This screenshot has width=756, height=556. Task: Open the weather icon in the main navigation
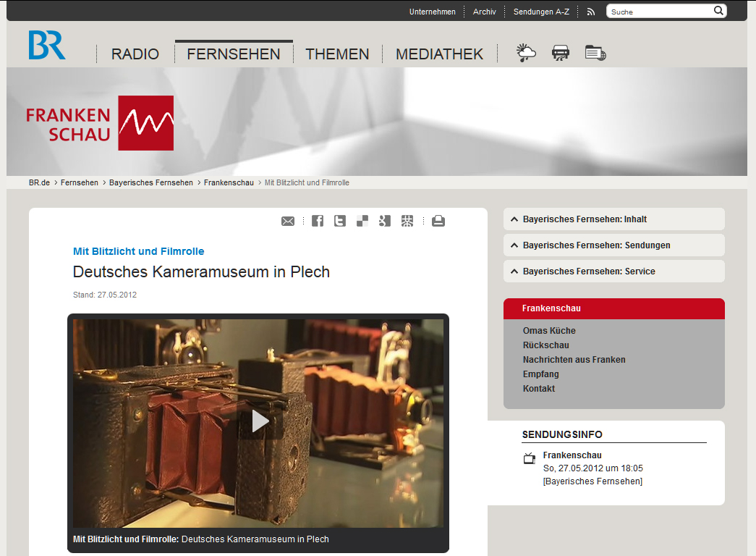click(x=525, y=53)
